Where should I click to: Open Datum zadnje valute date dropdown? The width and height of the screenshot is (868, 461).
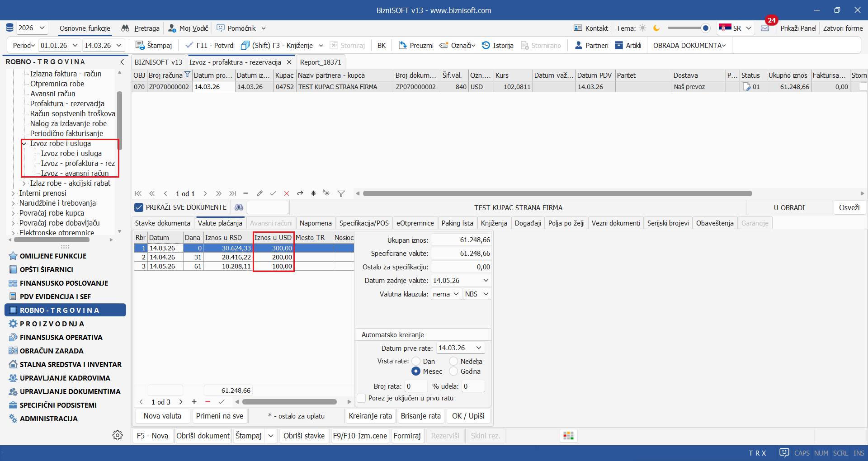pyautogui.click(x=486, y=280)
